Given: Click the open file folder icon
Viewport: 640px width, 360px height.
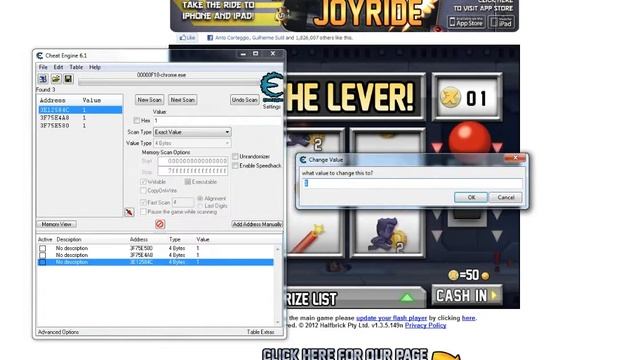Looking at the screenshot, I should (x=56, y=79).
